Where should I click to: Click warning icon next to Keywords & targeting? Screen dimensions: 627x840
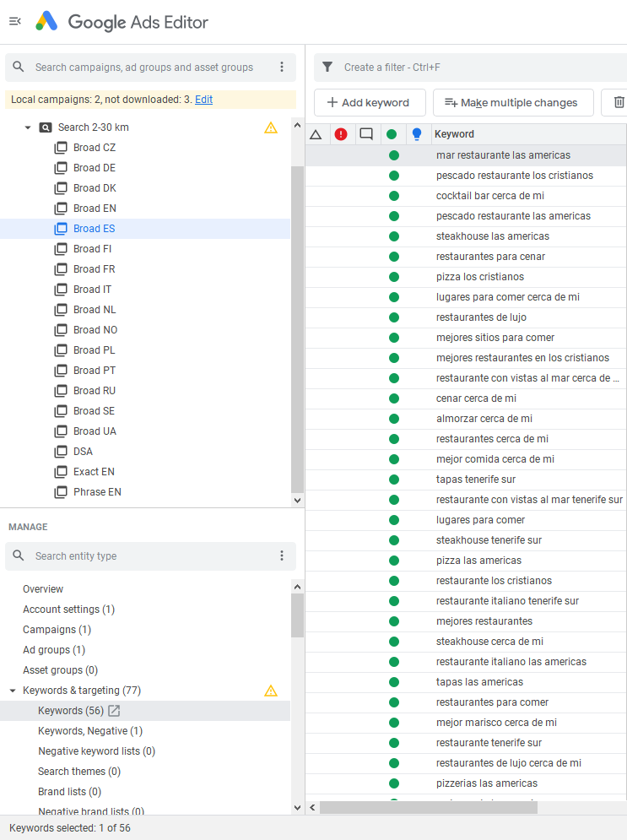tap(271, 691)
